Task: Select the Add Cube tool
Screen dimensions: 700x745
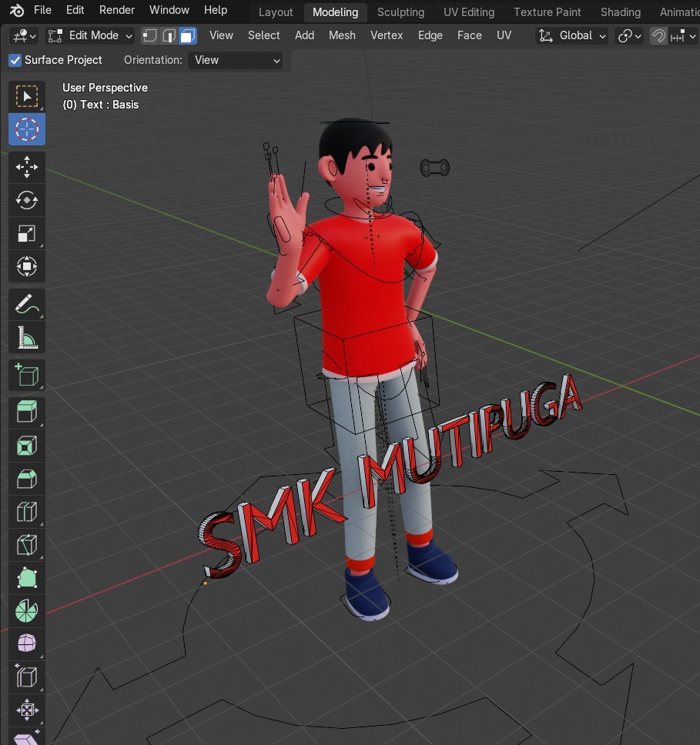Action: pos(27,375)
